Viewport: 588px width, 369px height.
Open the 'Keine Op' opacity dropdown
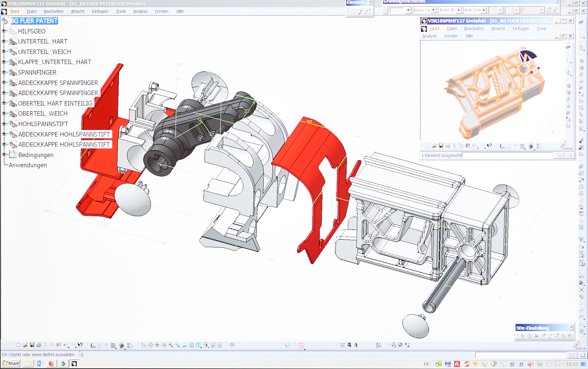coord(433,10)
